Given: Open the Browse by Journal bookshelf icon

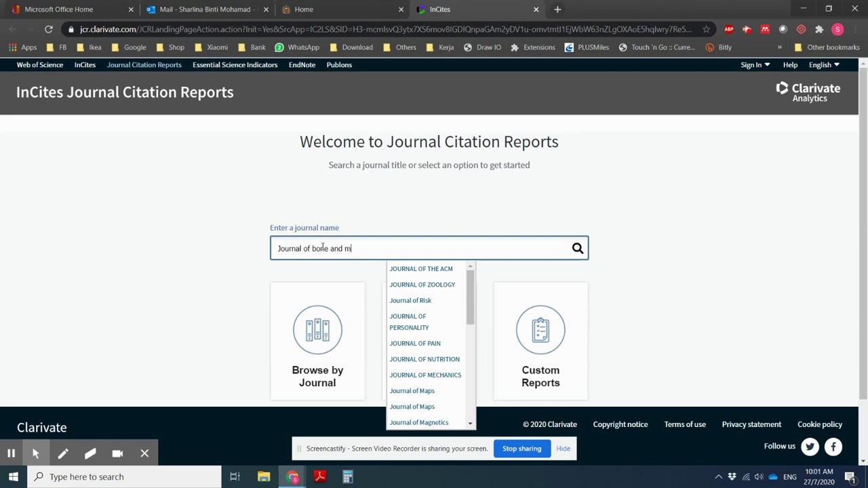Looking at the screenshot, I should point(317,330).
